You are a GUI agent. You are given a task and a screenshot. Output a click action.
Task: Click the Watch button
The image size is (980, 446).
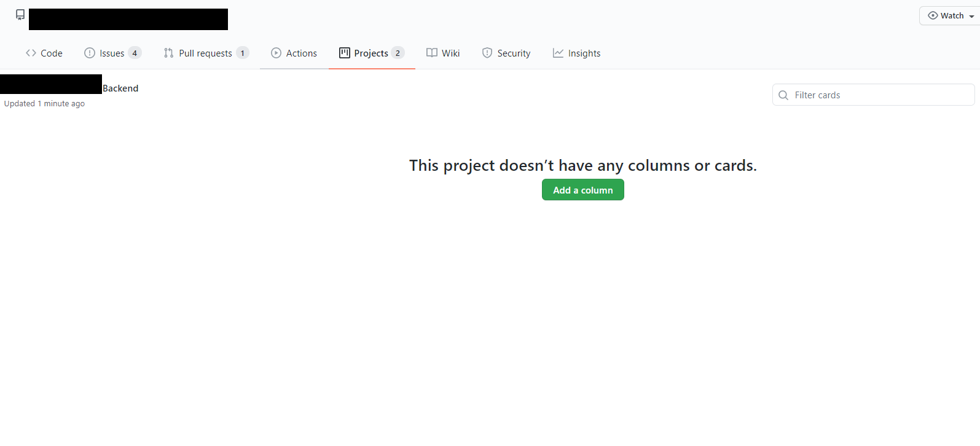(950, 16)
